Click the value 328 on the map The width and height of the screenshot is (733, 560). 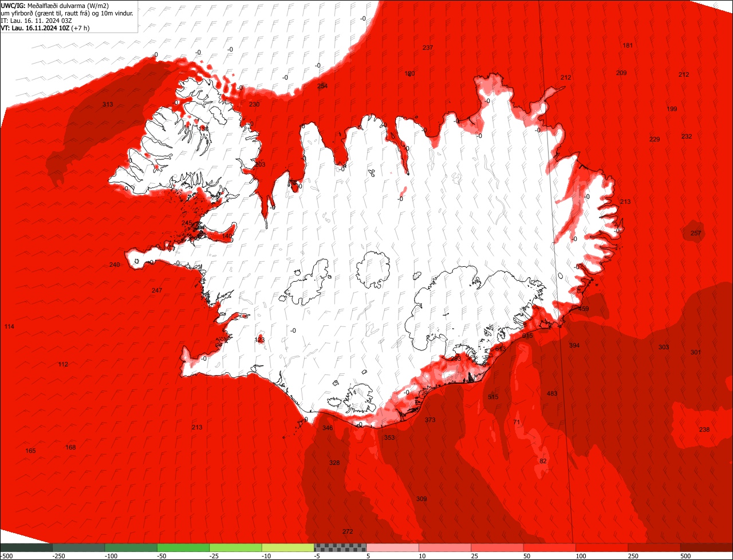pos(334,463)
